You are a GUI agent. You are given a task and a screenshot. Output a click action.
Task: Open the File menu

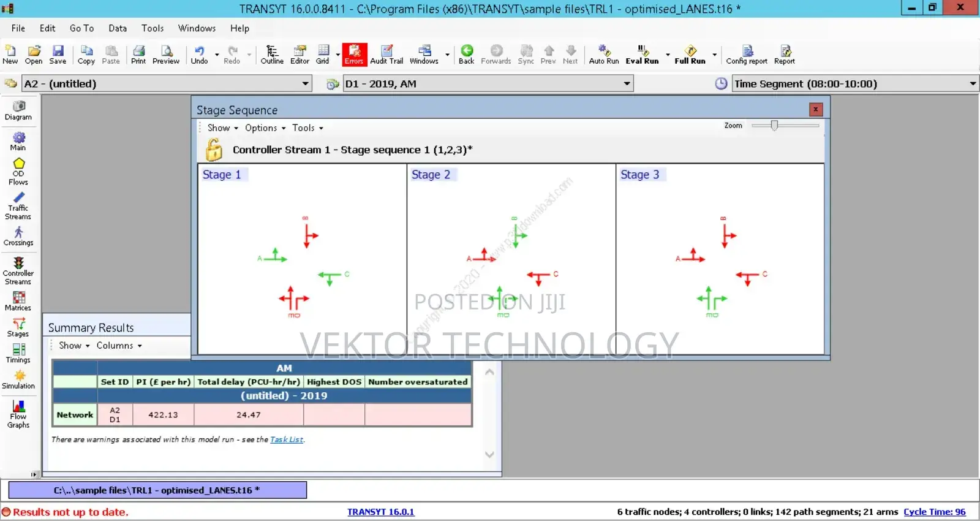click(x=18, y=28)
